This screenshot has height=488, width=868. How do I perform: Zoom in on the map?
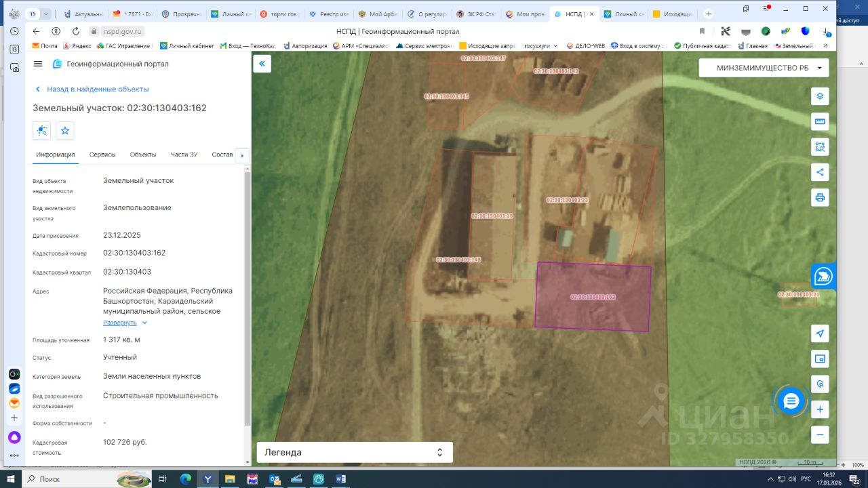click(x=820, y=409)
